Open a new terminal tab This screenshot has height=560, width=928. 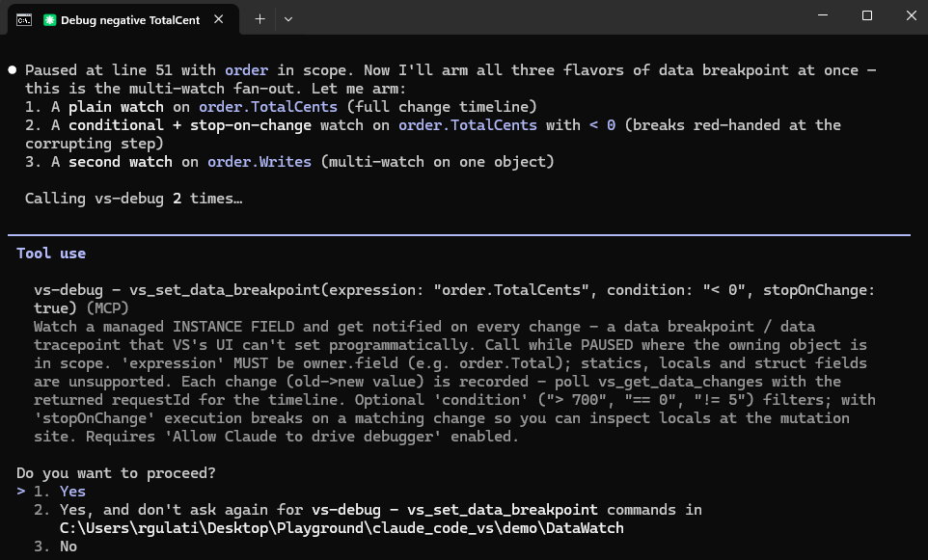(x=259, y=19)
